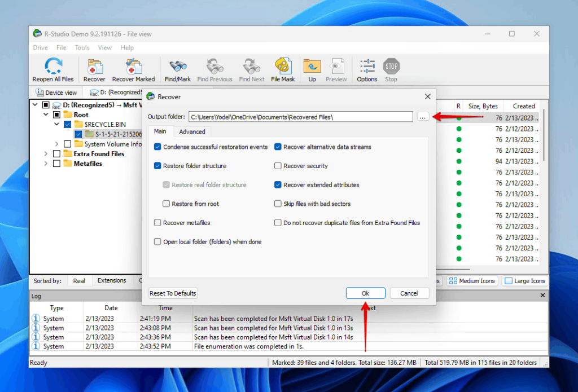Click the Reset To Defaults button
Screen dimensions: 578x392
pyautogui.click(x=173, y=293)
